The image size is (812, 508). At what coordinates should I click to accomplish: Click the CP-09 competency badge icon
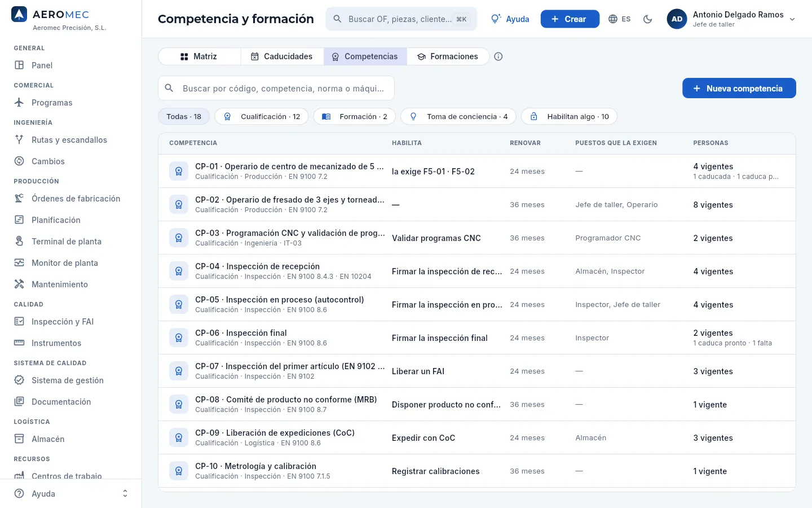point(179,437)
